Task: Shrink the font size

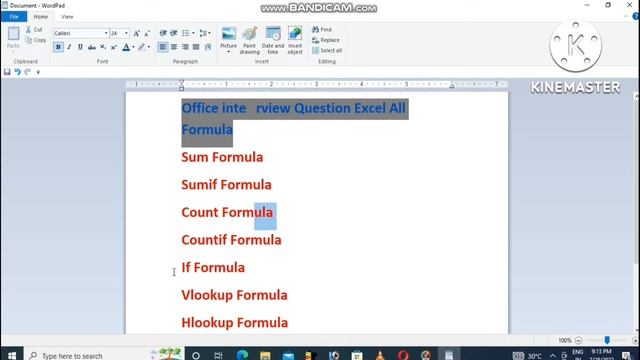Action: click(x=147, y=33)
